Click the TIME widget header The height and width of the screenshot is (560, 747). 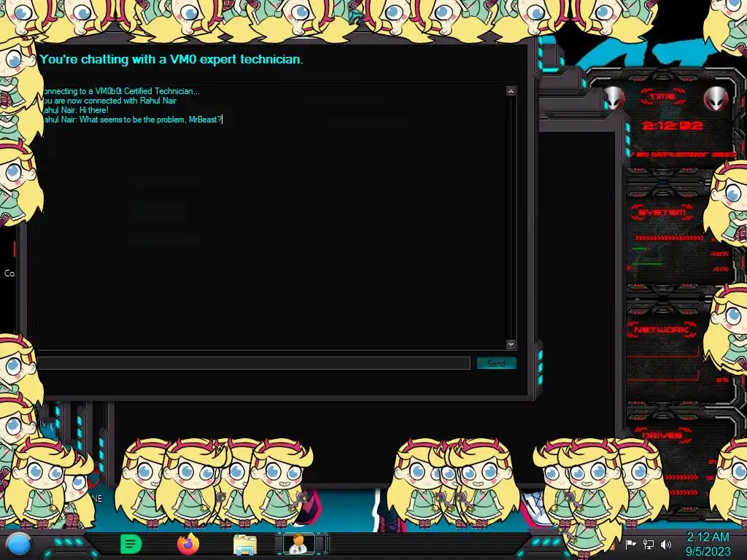pos(662,97)
